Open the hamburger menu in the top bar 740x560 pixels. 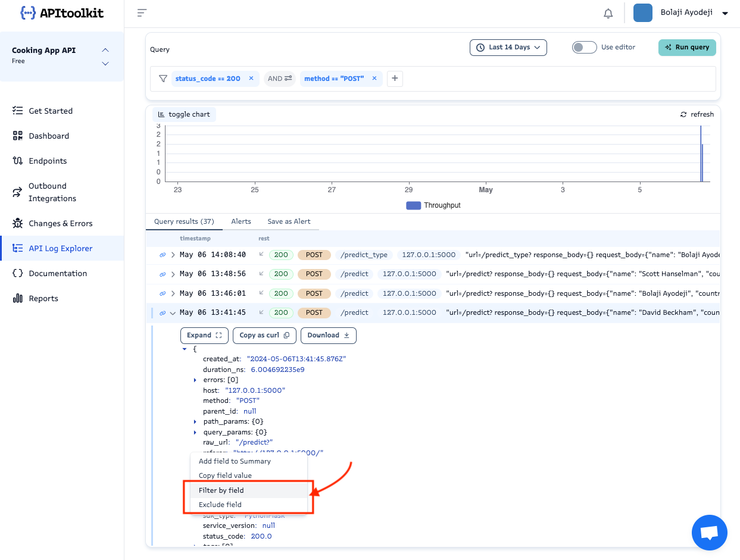tap(141, 12)
